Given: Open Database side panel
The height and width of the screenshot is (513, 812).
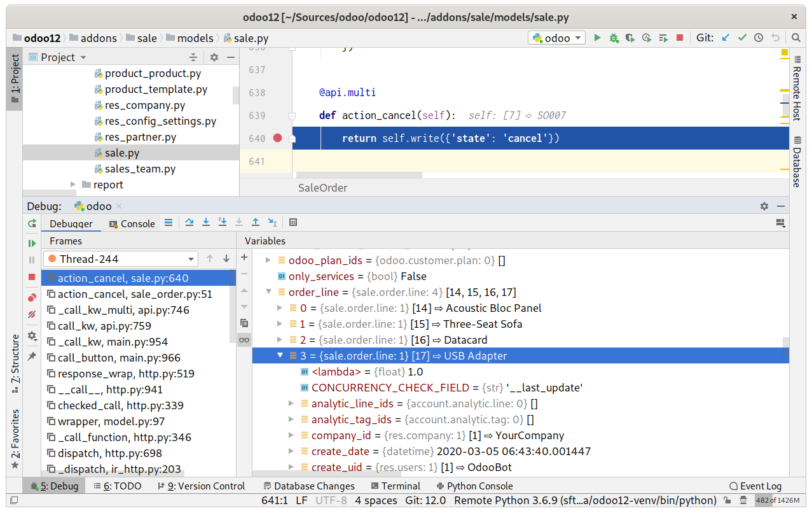Looking at the screenshot, I should (797, 163).
